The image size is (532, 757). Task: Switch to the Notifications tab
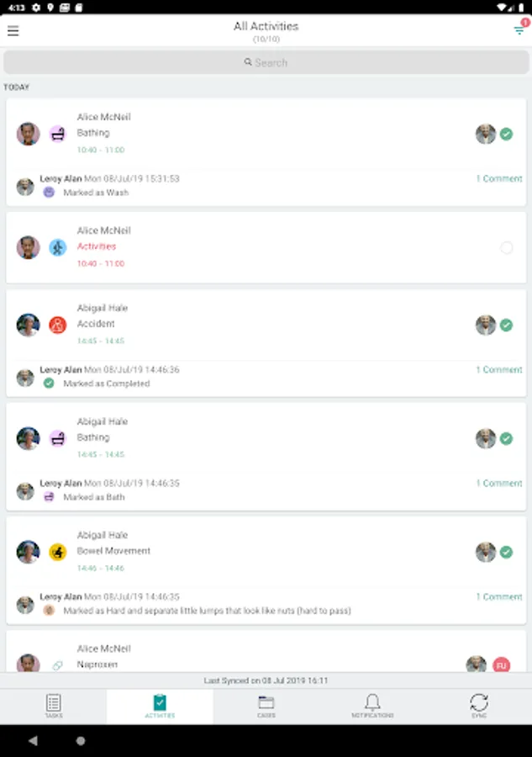pos(372,706)
